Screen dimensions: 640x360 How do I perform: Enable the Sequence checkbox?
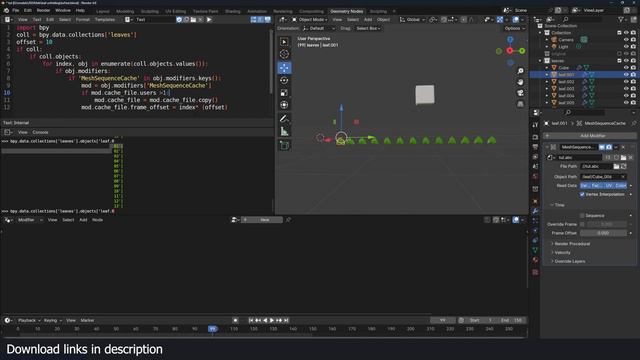(582, 216)
